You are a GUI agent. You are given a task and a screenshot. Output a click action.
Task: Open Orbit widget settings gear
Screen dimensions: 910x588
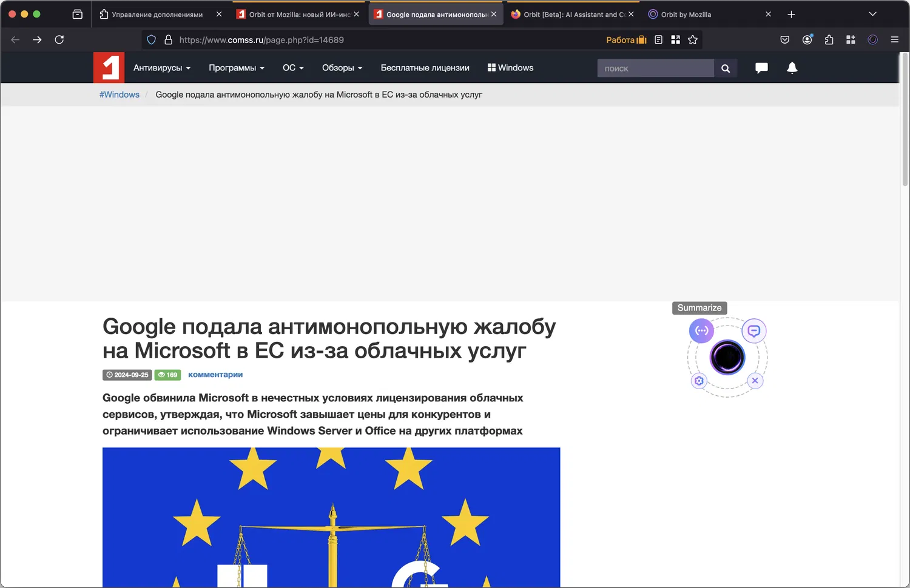click(x=699, y=381)
